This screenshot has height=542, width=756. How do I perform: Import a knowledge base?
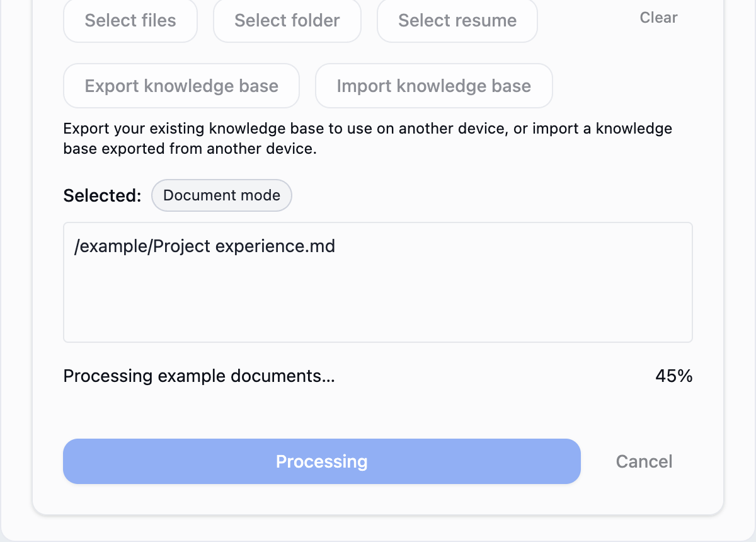click(434, 86)
